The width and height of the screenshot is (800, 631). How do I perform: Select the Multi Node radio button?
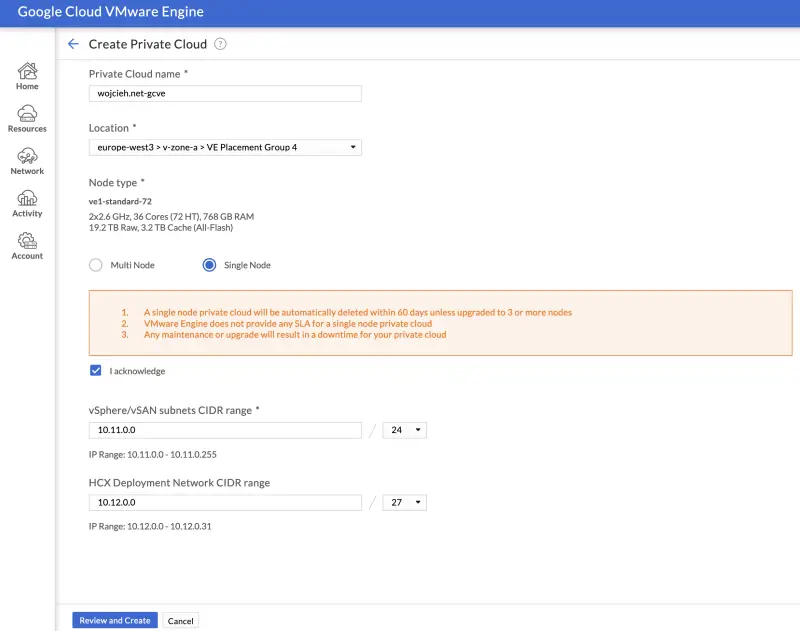click(x=95, y=265)
